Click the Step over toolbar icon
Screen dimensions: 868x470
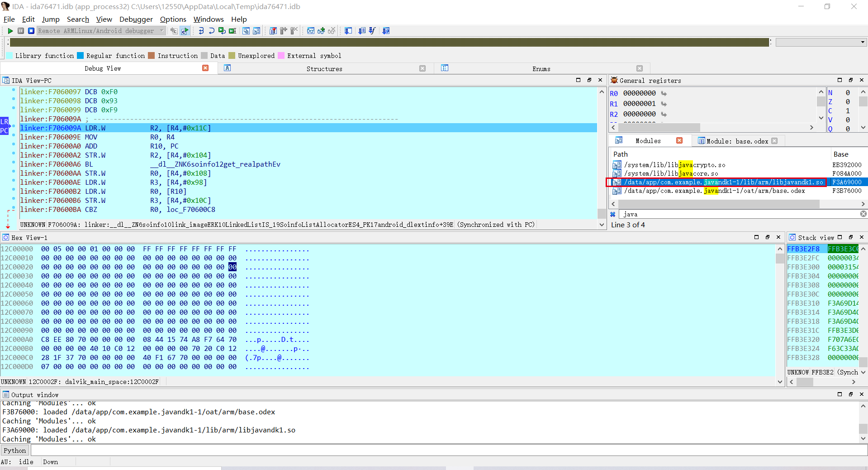click(211, 31)
